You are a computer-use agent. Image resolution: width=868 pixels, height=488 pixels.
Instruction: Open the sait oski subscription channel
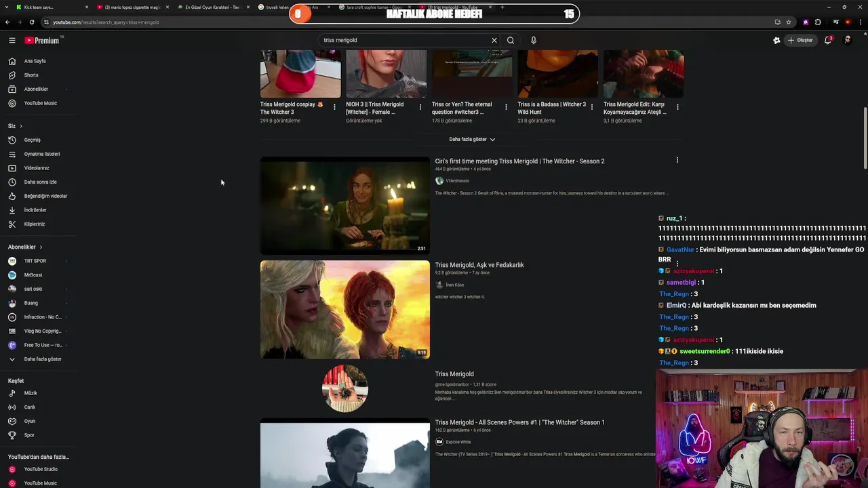[33, 289]
